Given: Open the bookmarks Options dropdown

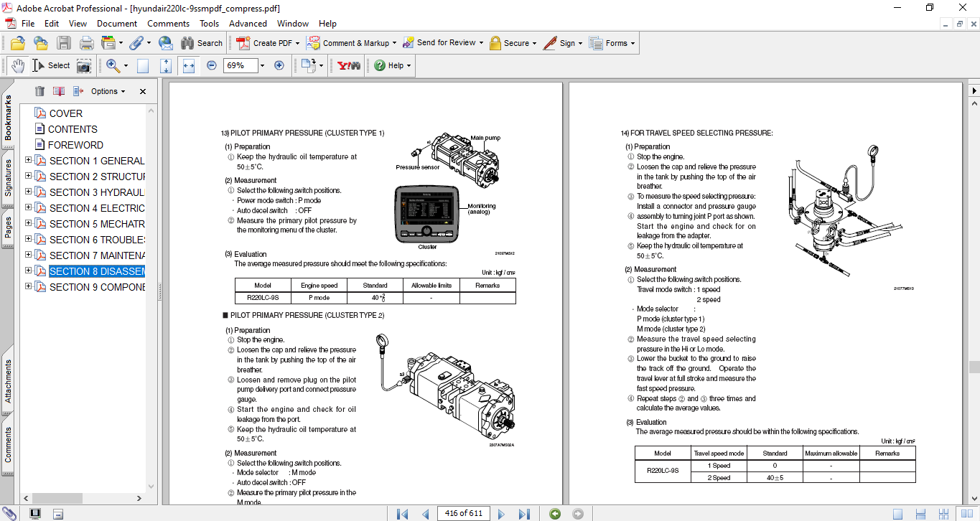Looking at the screenshot, I should point(108,91).
